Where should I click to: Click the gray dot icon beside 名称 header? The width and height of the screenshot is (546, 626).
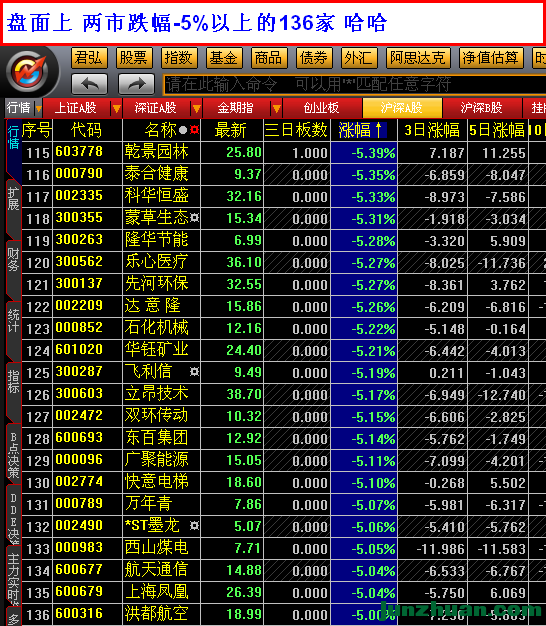pyautogui.click(x=183, y=130)
